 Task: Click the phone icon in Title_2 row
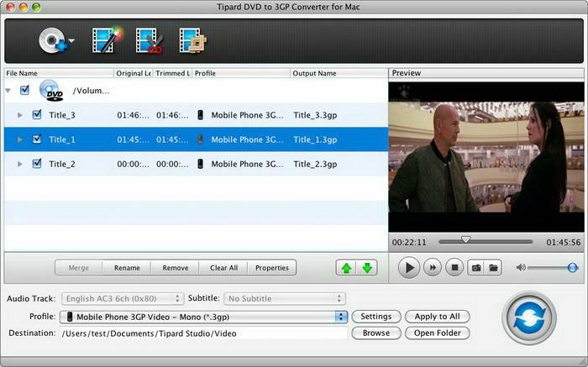200,164
